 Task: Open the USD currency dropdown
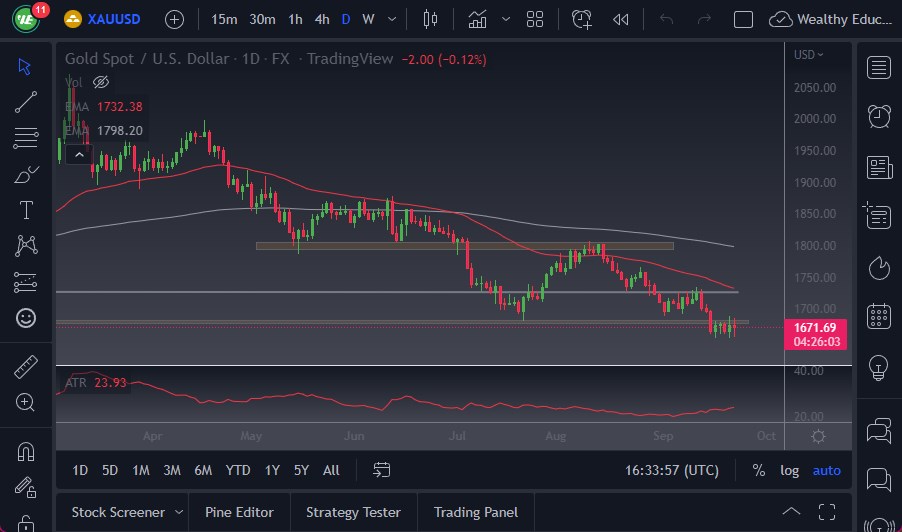point(807,55)
